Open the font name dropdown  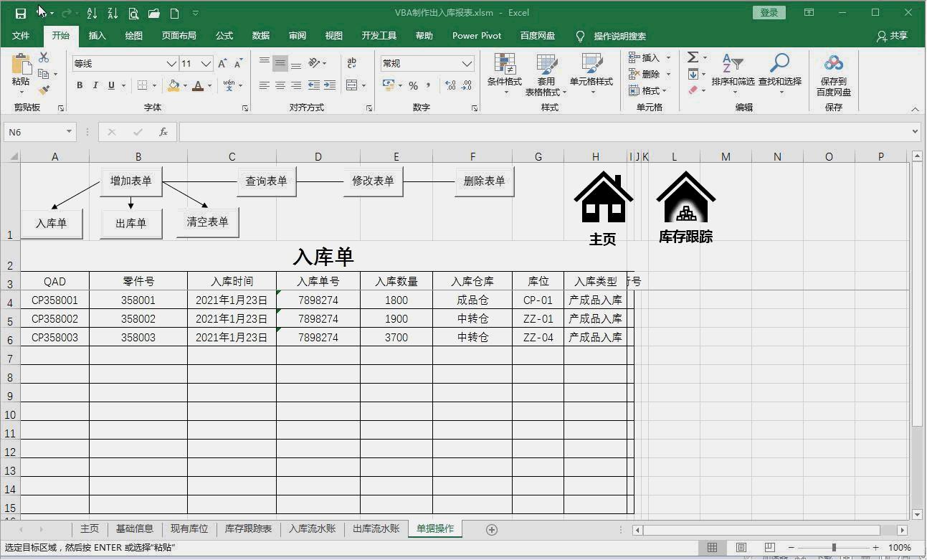click(172, 63)
